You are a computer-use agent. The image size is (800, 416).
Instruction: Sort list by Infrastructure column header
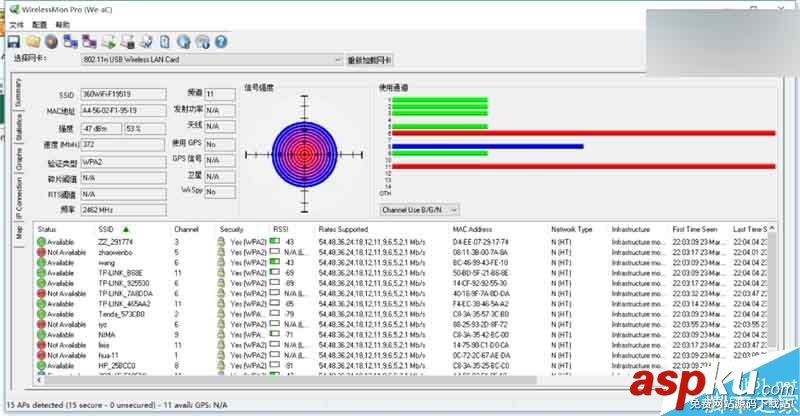tap(631, 229)
